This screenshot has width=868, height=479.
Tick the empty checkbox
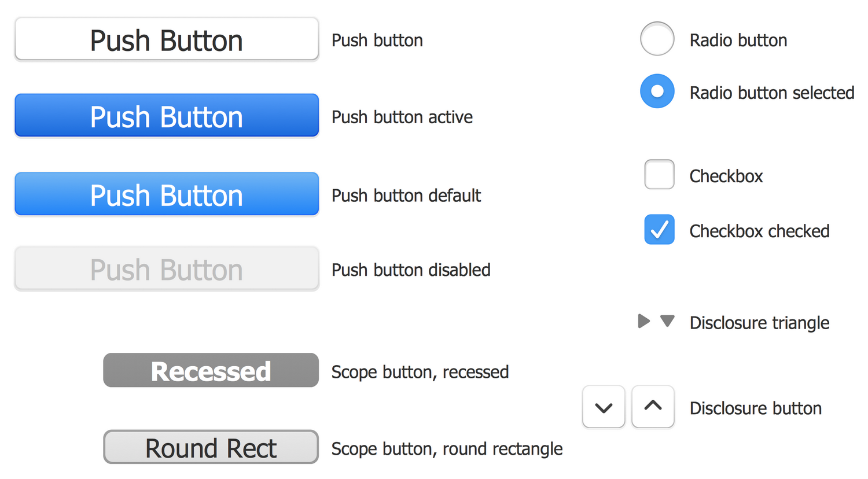point(659,175)
